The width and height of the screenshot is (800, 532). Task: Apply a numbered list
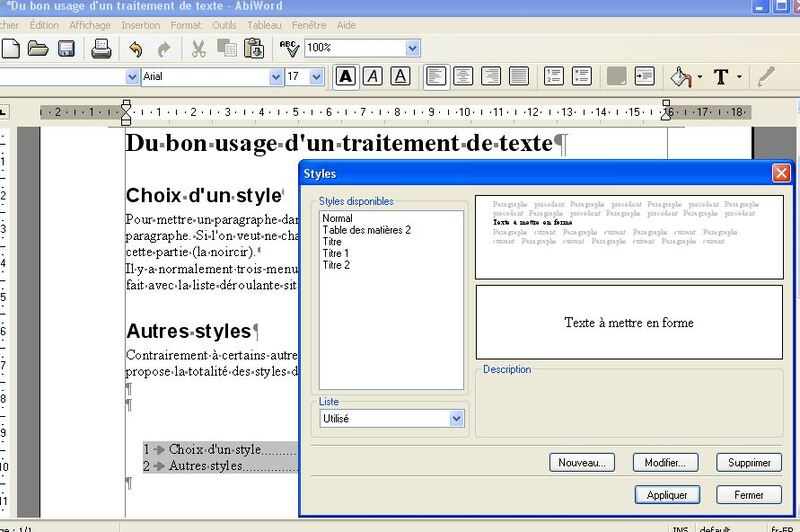tap(554, 77)
